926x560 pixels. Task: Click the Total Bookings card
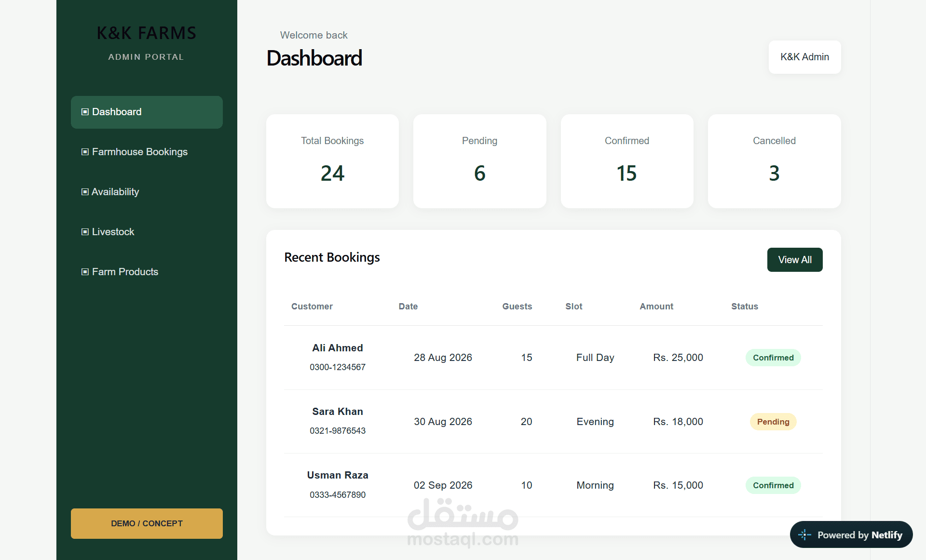[332, 161]
